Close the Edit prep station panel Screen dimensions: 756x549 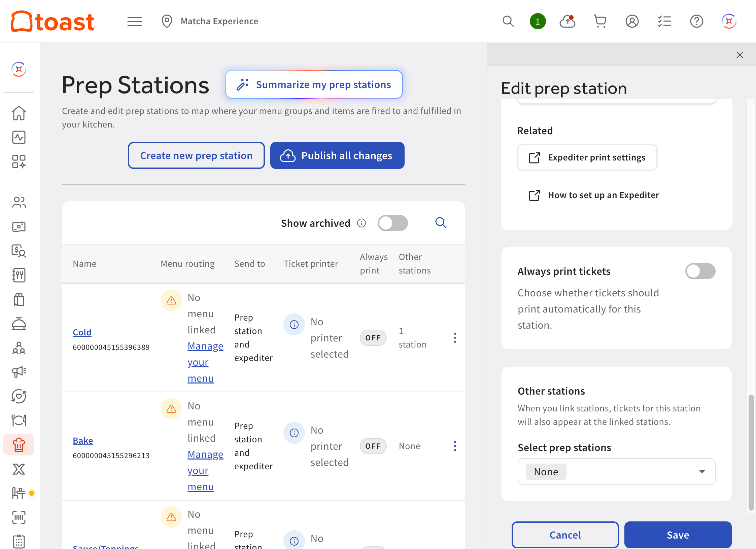tap(740, 55)
